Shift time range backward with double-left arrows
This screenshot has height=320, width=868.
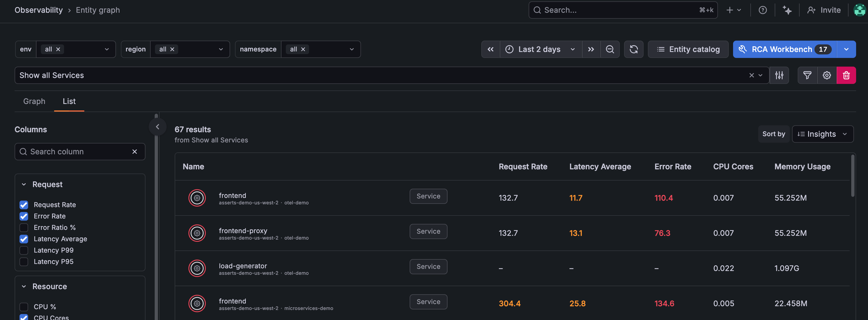click(491, 49)
